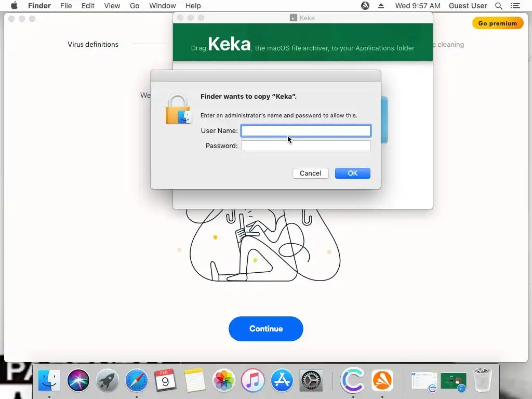This screenshot has width=532, height=399.
Task: Open Notes app in the dock
Action: [194, 380]
